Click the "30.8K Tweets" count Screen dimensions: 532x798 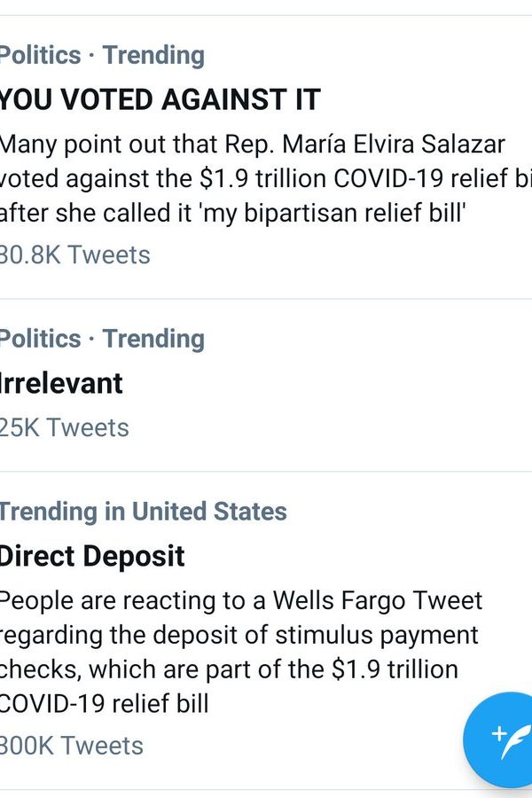pos(75,254)
